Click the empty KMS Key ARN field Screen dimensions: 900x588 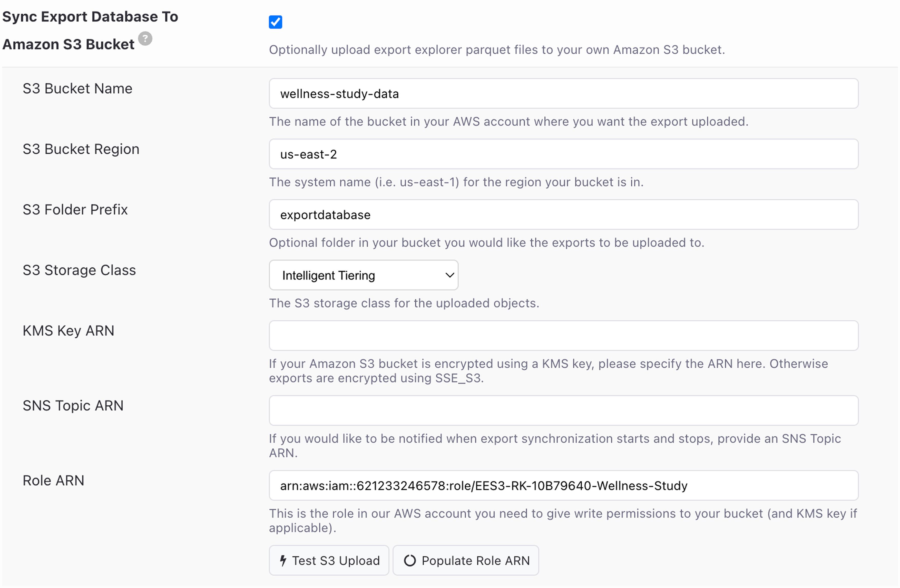pos(563,335)
